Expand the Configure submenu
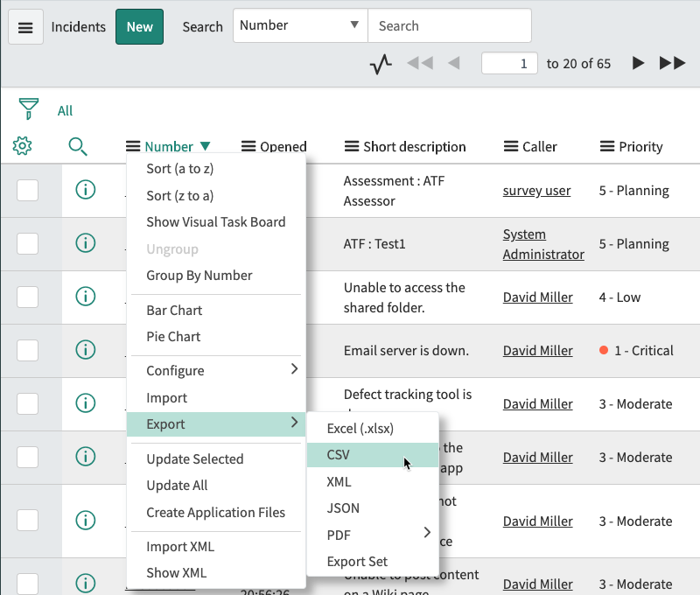 tap(216, 370)
